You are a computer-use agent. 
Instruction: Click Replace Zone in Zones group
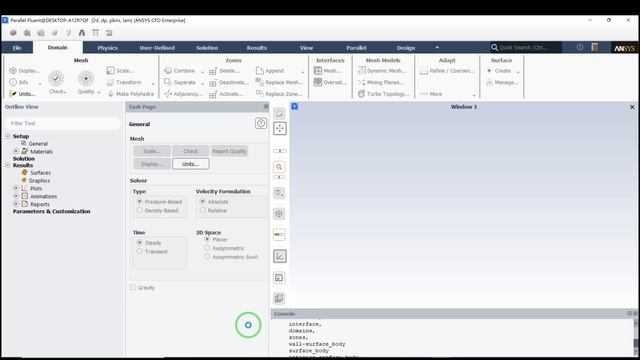pyautogui.click(x=279, y=94)
